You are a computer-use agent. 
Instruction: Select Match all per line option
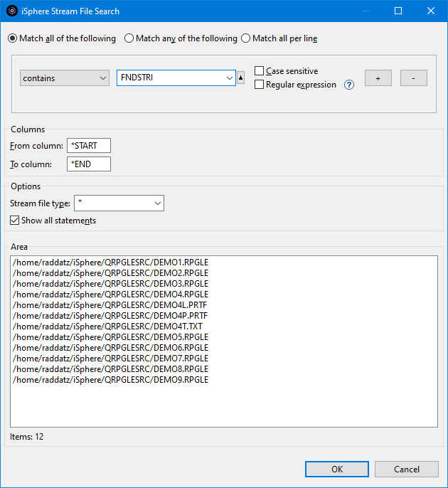point(279,38)
